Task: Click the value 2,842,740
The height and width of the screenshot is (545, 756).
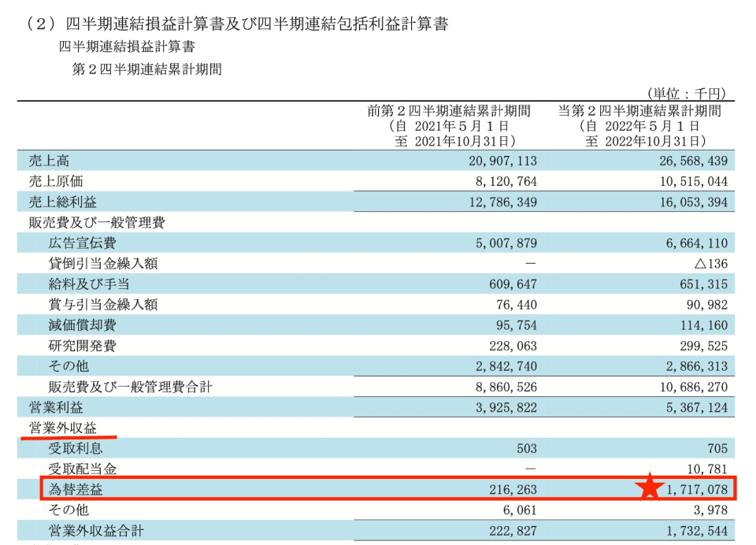Action: (506, 366)
